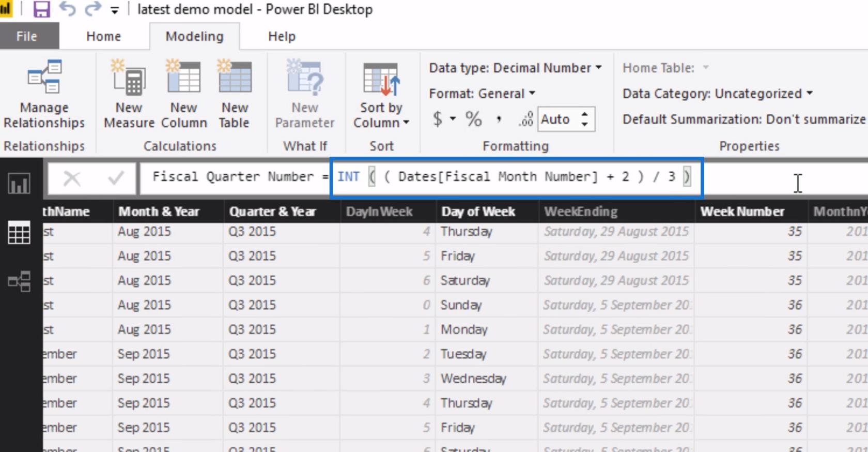
Task: Cancel the formula edit with X
Action: point(72,179)
